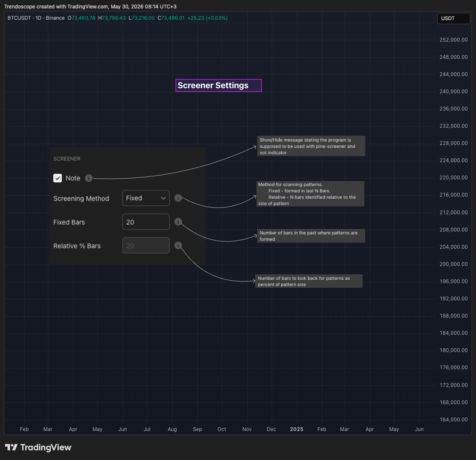Image resolution: width=476 pixels, height=460 pixels.
Task: Click the low value L73,216.00
Action: (x=141, y=18)
